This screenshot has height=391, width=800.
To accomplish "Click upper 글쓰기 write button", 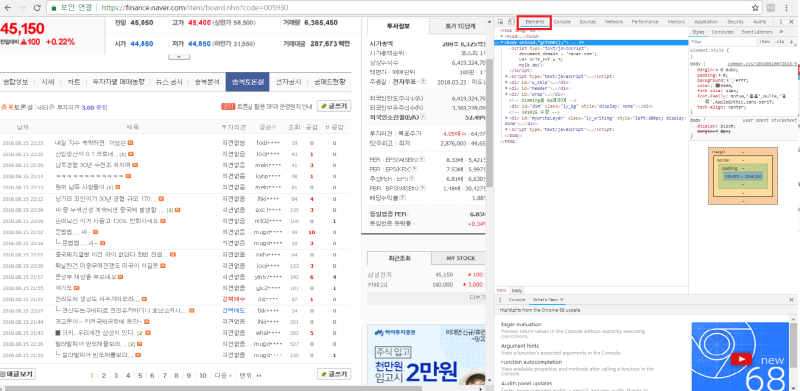I will click(334, 106).
